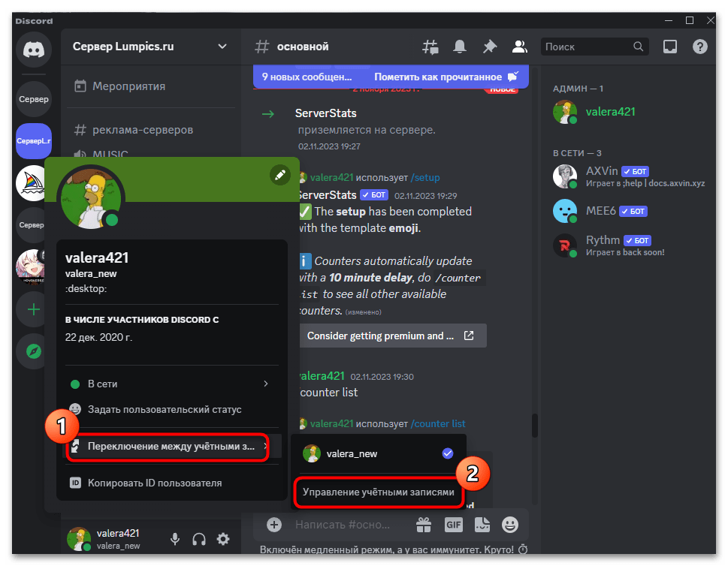The width and height of the screenshot is (728, 566).
Task: Open pinned messages
Action: click(489, 46)
